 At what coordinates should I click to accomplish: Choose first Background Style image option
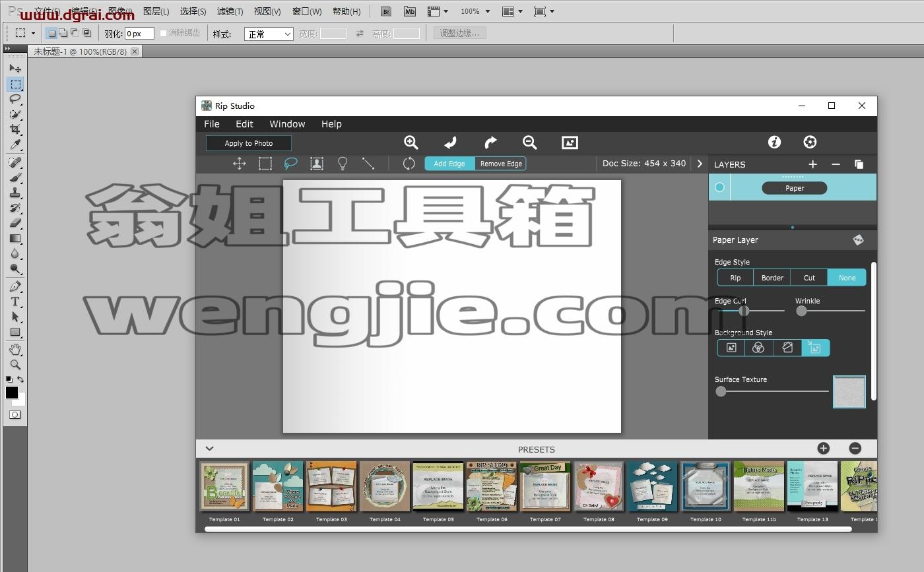point(731,348)
